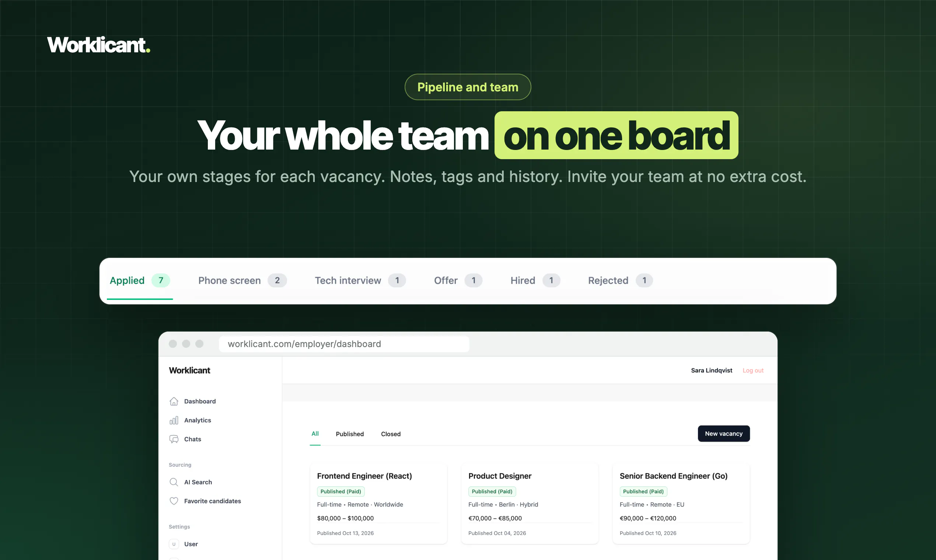Image resolution: width=936 pixels, height=560 pixels.
Task: Click the Log out link
Action: [752, 370]
